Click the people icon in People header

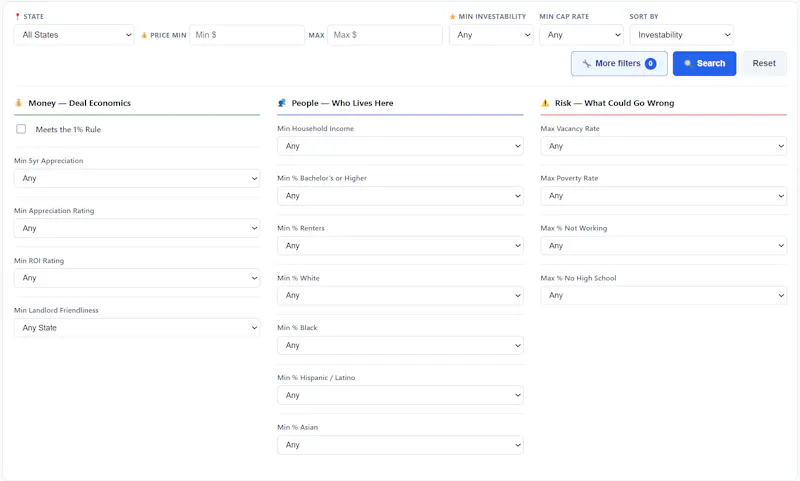click(x=282, y=103)
